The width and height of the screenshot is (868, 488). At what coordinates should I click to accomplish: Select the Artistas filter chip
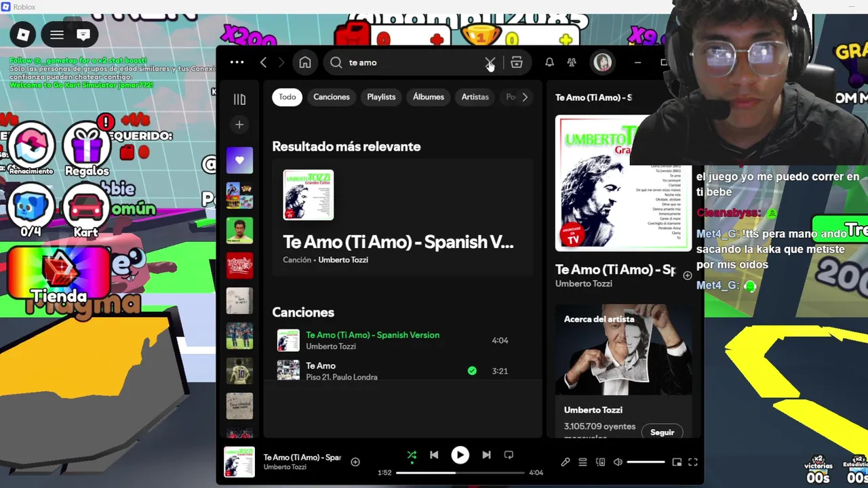pyautogui.click(x=475, y=97)
